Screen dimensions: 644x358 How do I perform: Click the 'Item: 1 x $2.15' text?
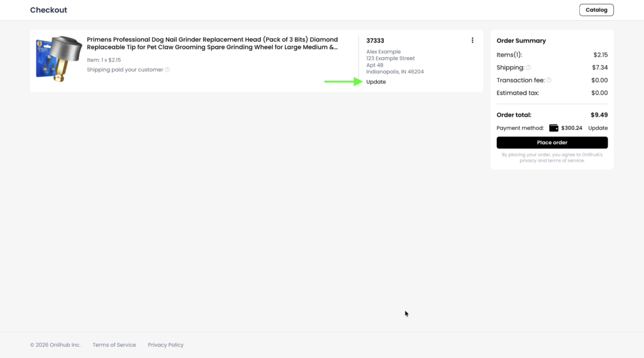[x=104, y=60]
